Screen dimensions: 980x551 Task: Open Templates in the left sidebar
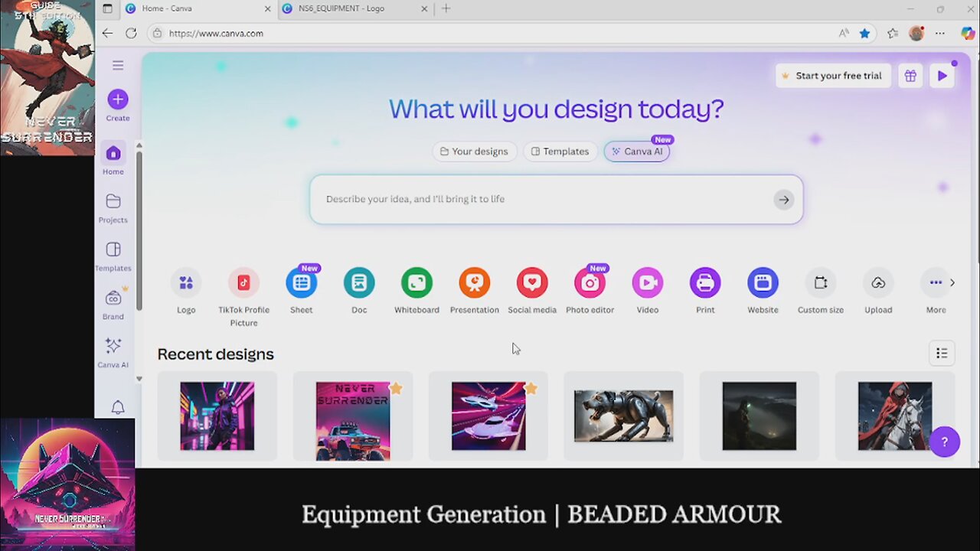coord(113,256)
